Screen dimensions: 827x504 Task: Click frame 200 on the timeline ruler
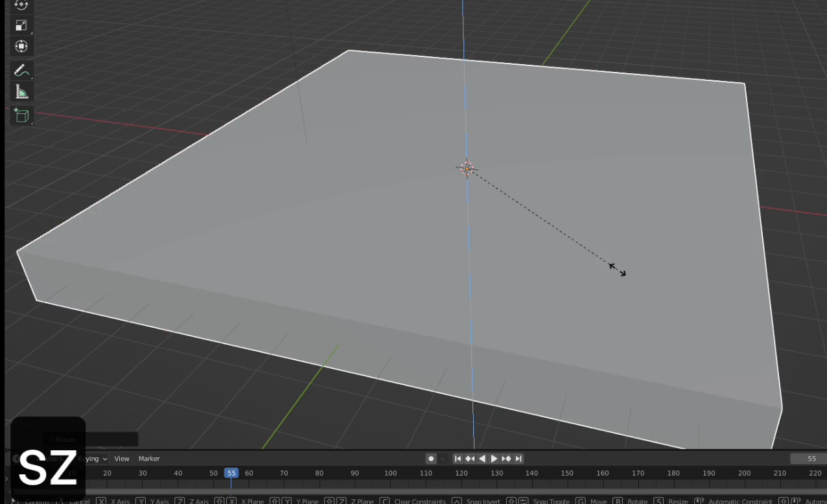tap(744, 473)
